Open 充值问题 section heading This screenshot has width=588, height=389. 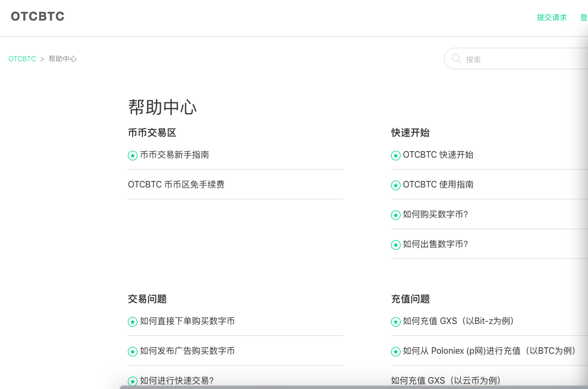point(410,299)
